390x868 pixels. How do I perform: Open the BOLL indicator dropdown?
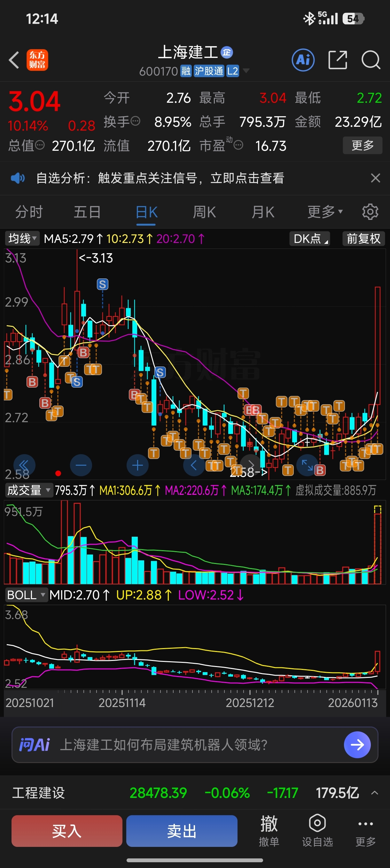point(26,595)
